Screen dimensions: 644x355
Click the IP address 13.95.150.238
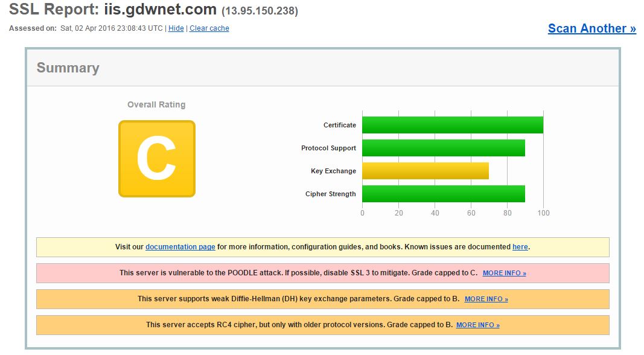click(260, 11)
